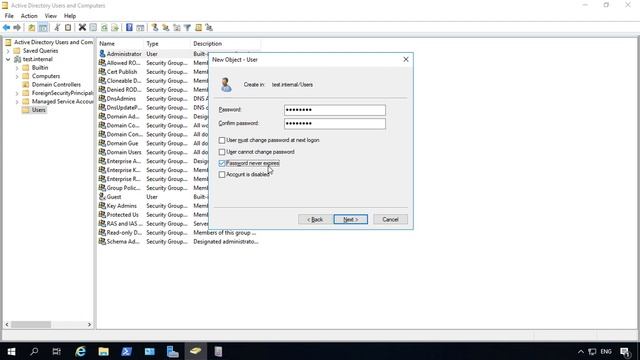The height and width of the screenshot is (360, 640).
Task: Check User cannot change password
Action: [x=222, y=152]
